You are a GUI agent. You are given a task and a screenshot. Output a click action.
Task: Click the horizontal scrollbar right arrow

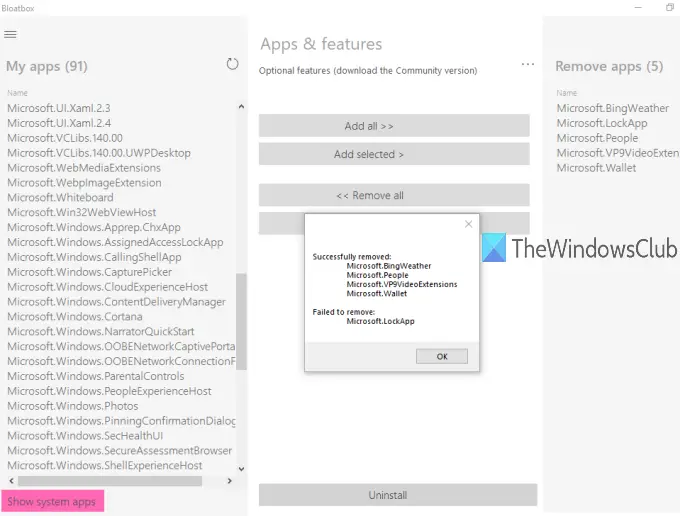[229, 480]
